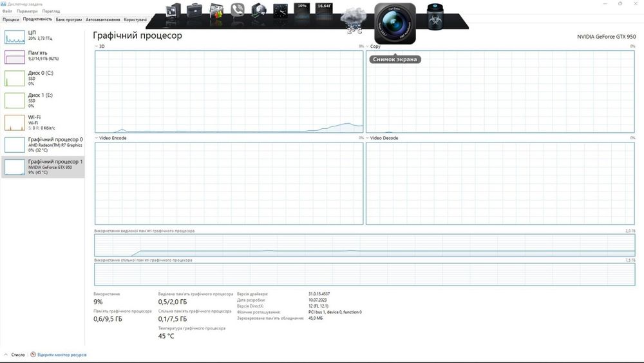
Task: Click the Відкрити монітор ресурсів link
Action: coord(62,355)
